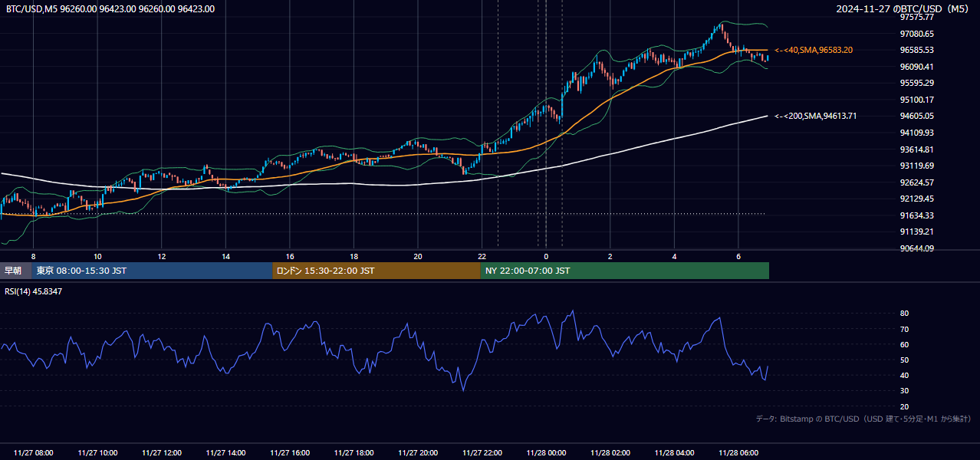Click the 11/27 08:00 date label
This screenshot has height=460, width=980.
[x=34, y=453]
